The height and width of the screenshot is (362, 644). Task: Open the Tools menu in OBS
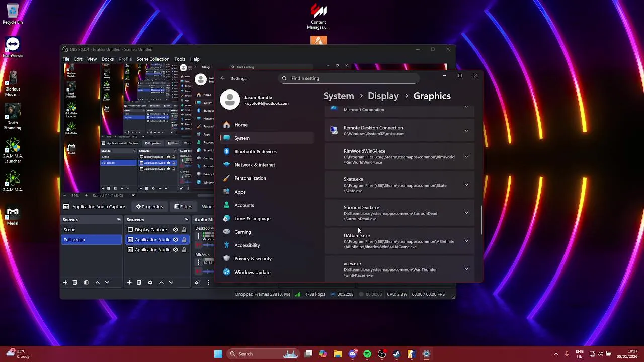coord(180,59)
